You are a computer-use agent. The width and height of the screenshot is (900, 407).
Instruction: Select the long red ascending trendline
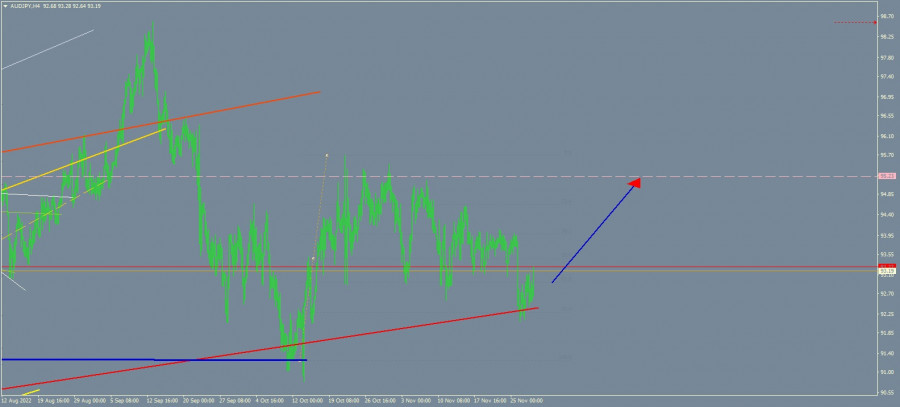270,348
